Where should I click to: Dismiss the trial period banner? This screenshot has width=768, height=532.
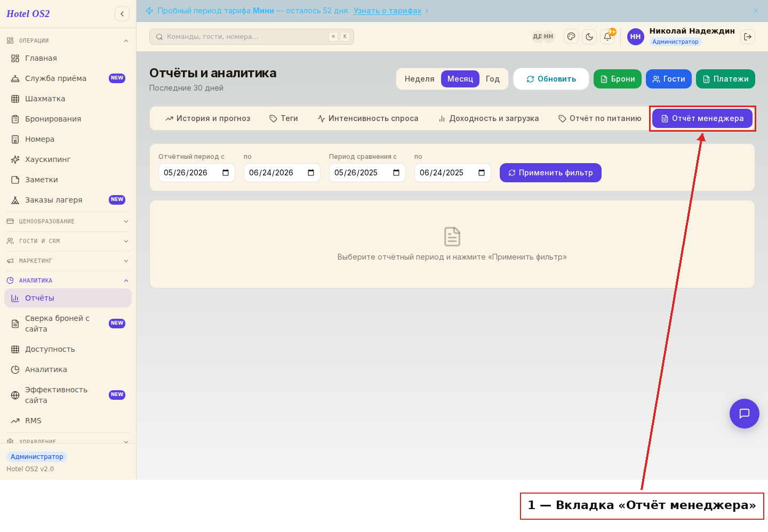pyautogui.click(x=756, y=11)
